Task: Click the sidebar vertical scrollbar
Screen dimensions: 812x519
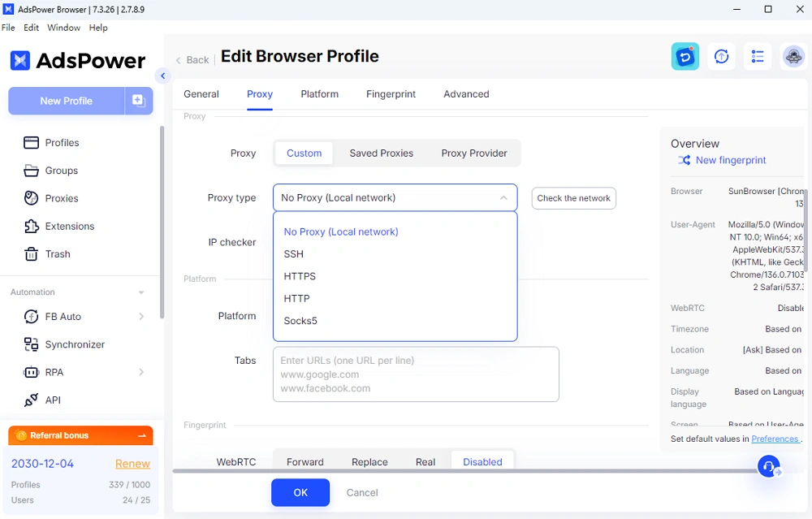Action: tap(162, 223)
